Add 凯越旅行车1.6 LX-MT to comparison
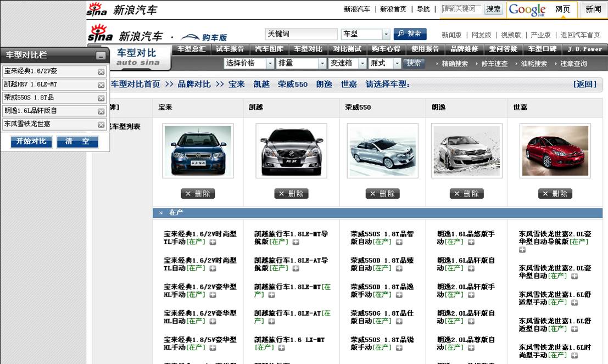Viewport: 608px width, 364px height. click(282, 348)
